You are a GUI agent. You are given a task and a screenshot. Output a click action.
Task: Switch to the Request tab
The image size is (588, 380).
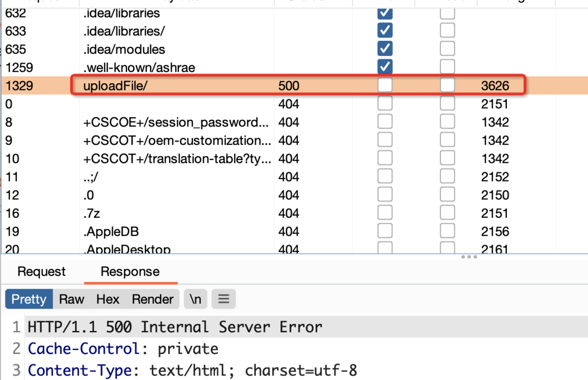click(41, 271)
